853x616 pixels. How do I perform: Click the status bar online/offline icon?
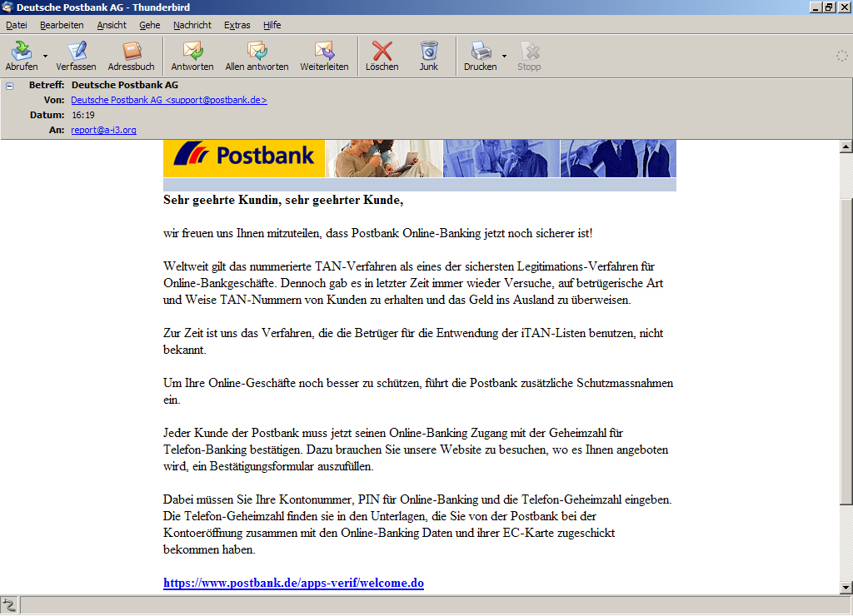pos(9,605)
